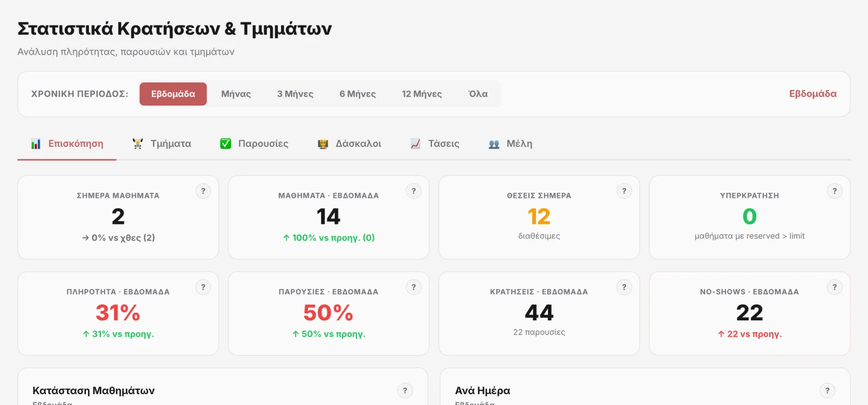Open help for Πληρότητα Εβδομάδα card
The height and width of the screenshot is (405, 868).
click(x=203, y=287)
